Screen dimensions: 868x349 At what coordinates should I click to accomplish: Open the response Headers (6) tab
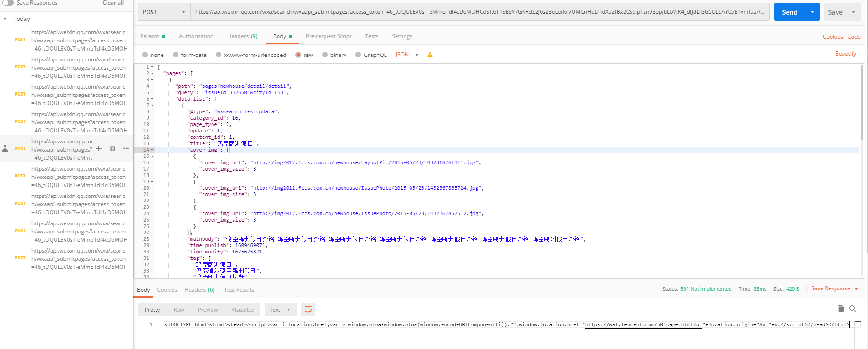point(199,290)
